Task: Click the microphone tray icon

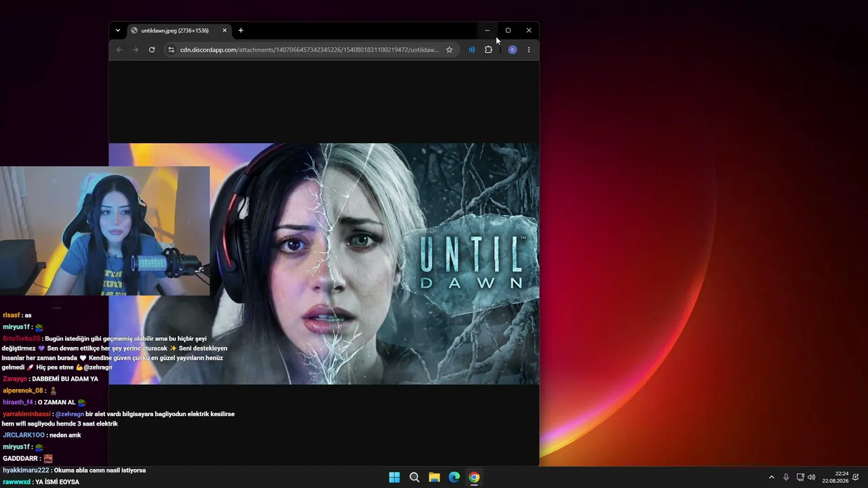Action: [x=786, y=477]
